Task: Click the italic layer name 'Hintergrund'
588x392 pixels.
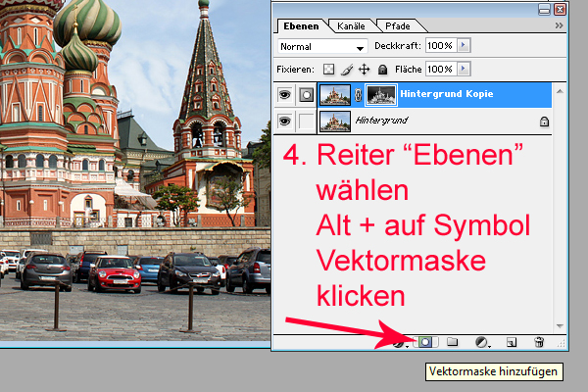Action: pos(382,121)
